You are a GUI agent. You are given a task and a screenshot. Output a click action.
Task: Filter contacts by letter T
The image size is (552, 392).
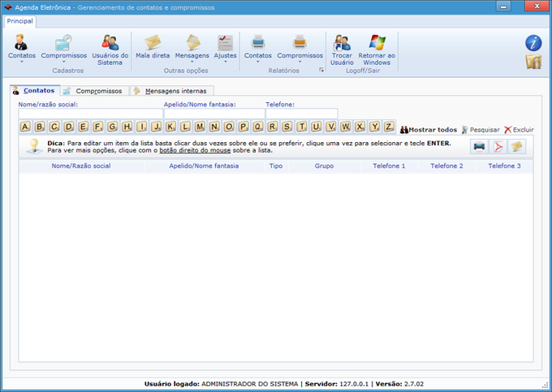(302, 127)
